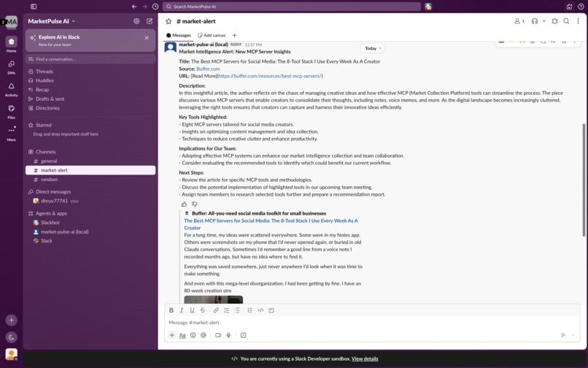Open the Today date dropdown
The height and width of the screenshot is (368, 588).
372,48
